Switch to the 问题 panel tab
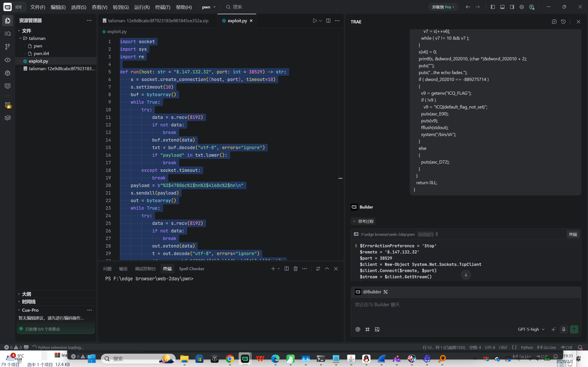Screen dimensions: 588x367 pos(107,269)
